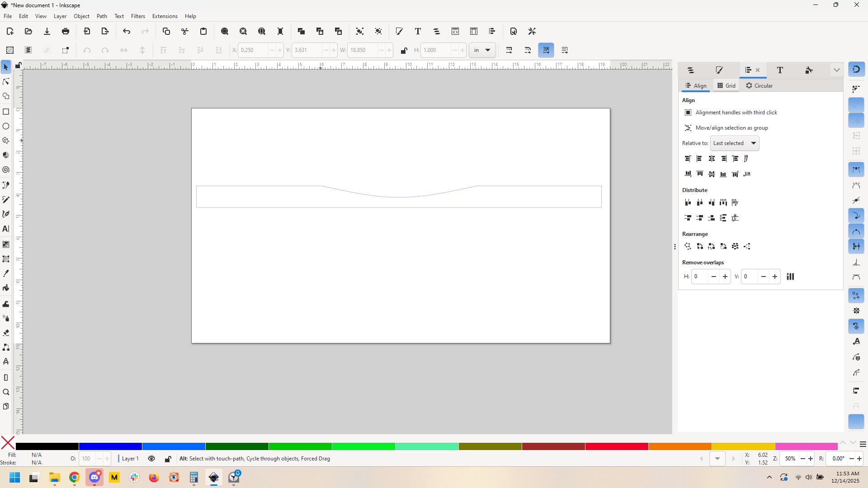Click the Undo toolbar button

(127, 31)
